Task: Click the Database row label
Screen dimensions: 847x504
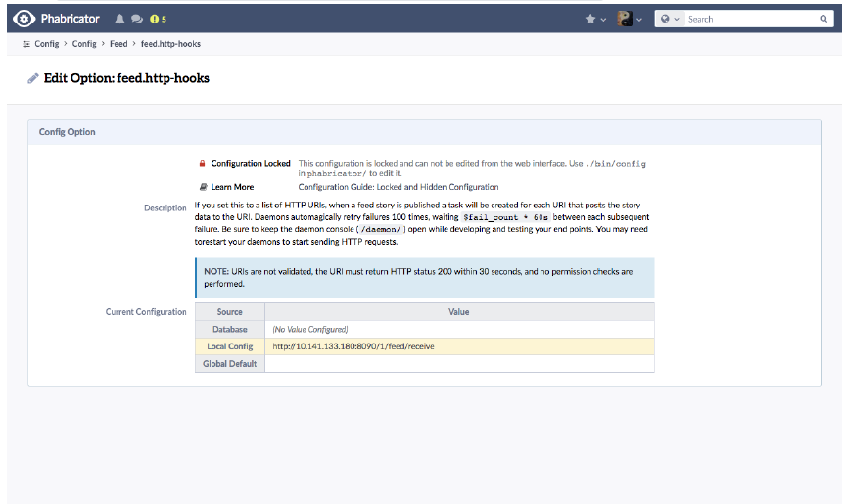Action: coord(229,329)
